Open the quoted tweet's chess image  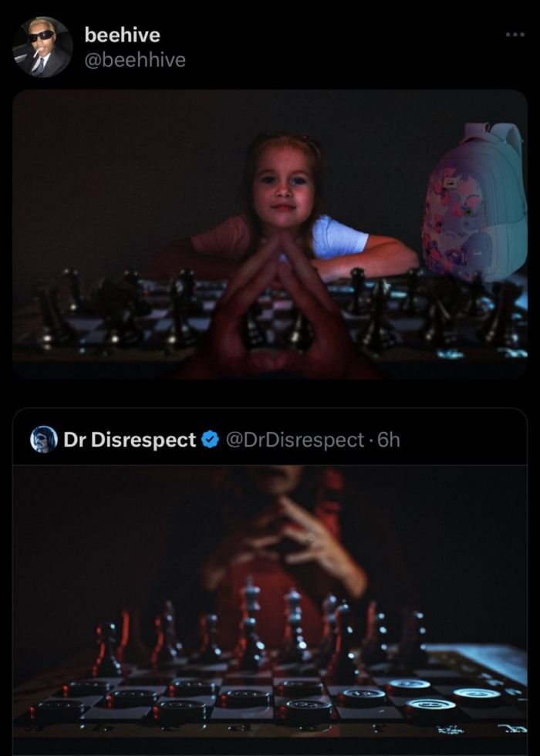pyautogui.click(x=270, y=610)
